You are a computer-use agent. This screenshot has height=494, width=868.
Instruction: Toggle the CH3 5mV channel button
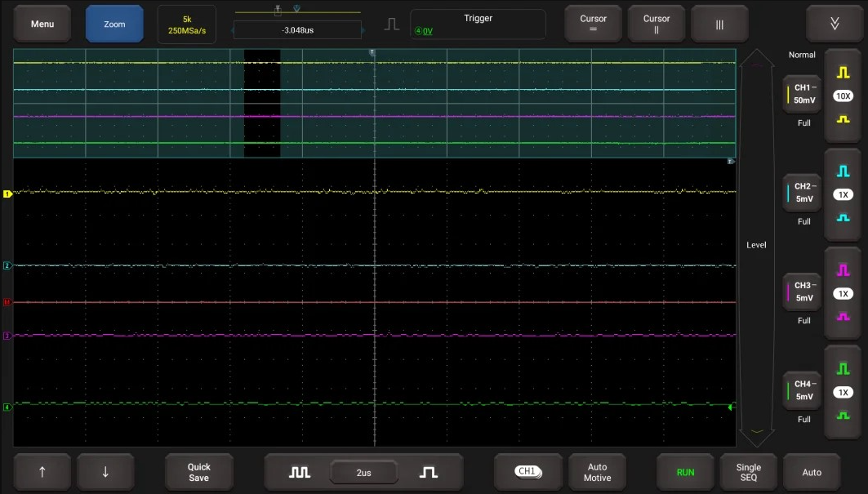coord(801,292)
